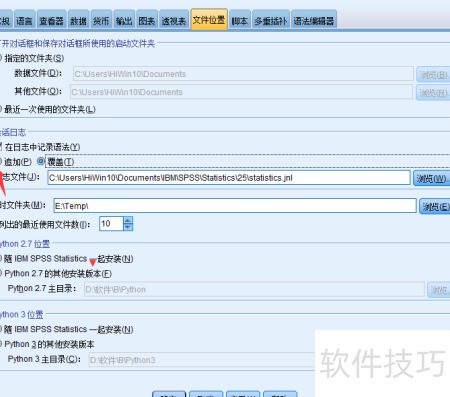Increase the recent files count with up arrow
The width and height of the screenshot is (450, 397).
pyautogui.click(x=128, y=220)
